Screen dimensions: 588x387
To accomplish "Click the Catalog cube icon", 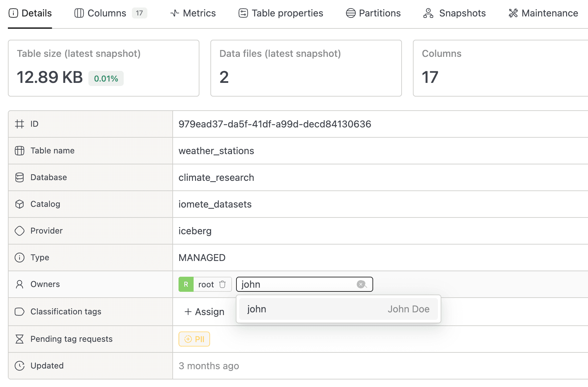I will pyautogui.click(x=20, y=204).
